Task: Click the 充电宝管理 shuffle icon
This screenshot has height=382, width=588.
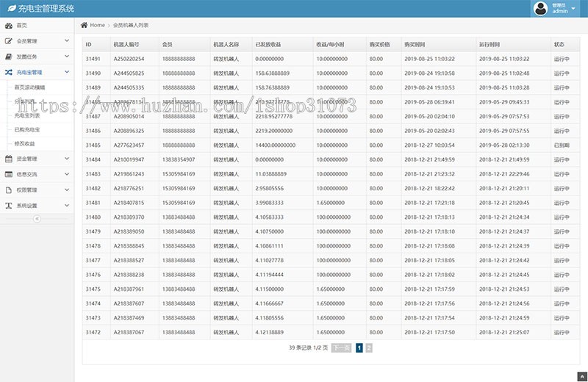Action: click(9, 72)
